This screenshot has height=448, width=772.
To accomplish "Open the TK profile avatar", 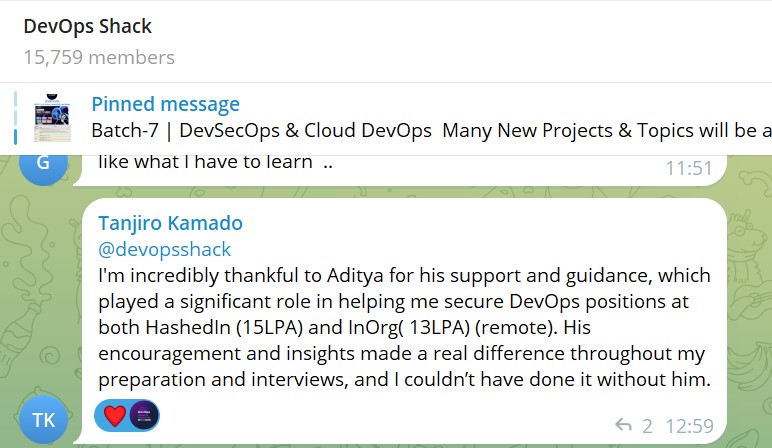I will pyautogui.click(x=43, y=420).
